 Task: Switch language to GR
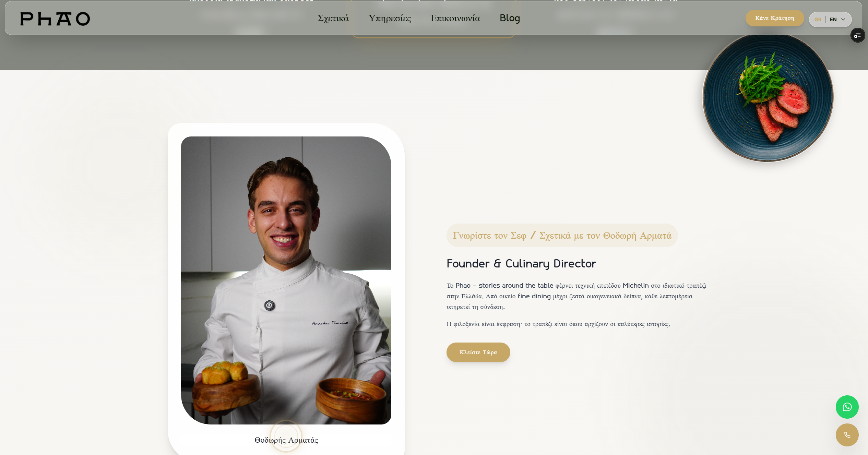[x=818, y=20]
